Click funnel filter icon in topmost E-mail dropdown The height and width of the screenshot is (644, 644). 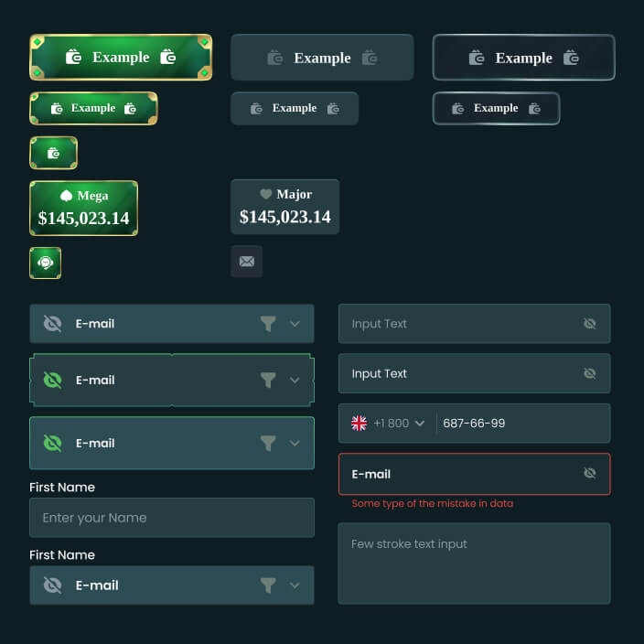(x=268, y=324)
